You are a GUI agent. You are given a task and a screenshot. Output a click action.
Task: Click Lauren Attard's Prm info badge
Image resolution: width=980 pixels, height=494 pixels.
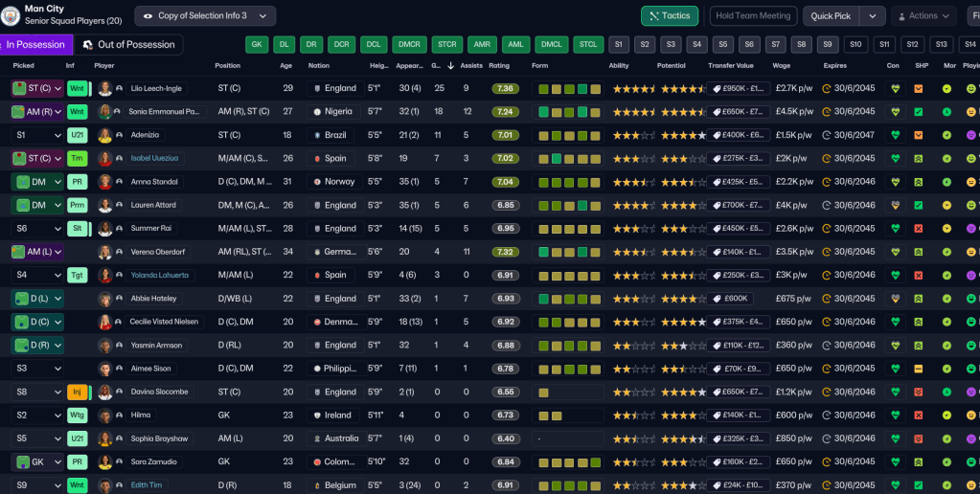click(x=78, y=205)
